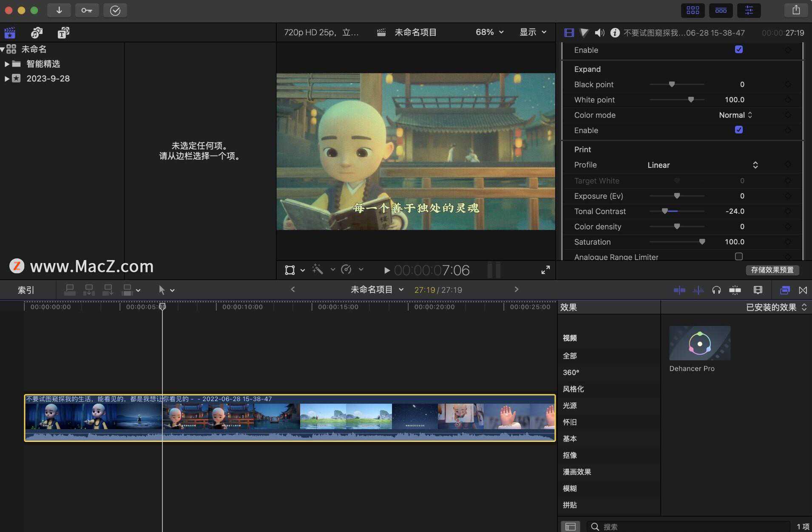
Task: Show the titles and generators sidebar
Action: click(63, 33)
